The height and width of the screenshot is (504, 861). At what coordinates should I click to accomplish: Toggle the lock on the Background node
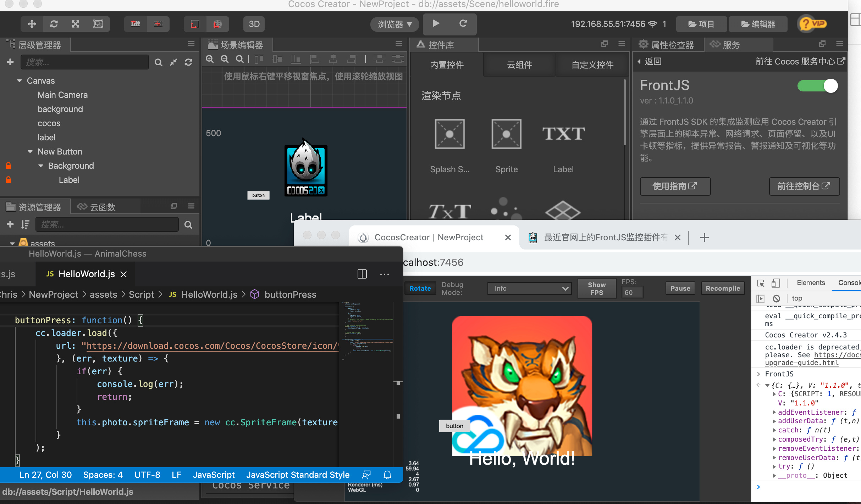9,166
